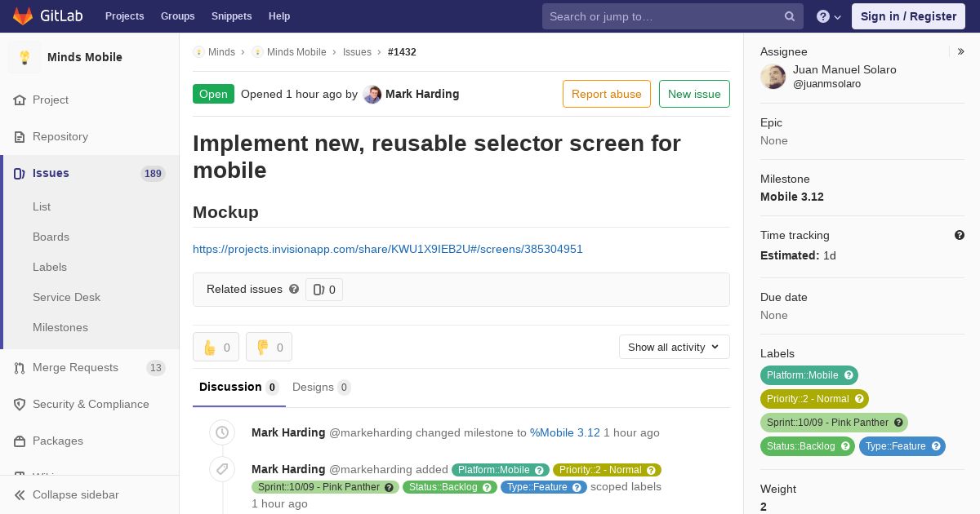Click Mark Harding author name in header
The image size is (980, 514).
click(422, 94)
